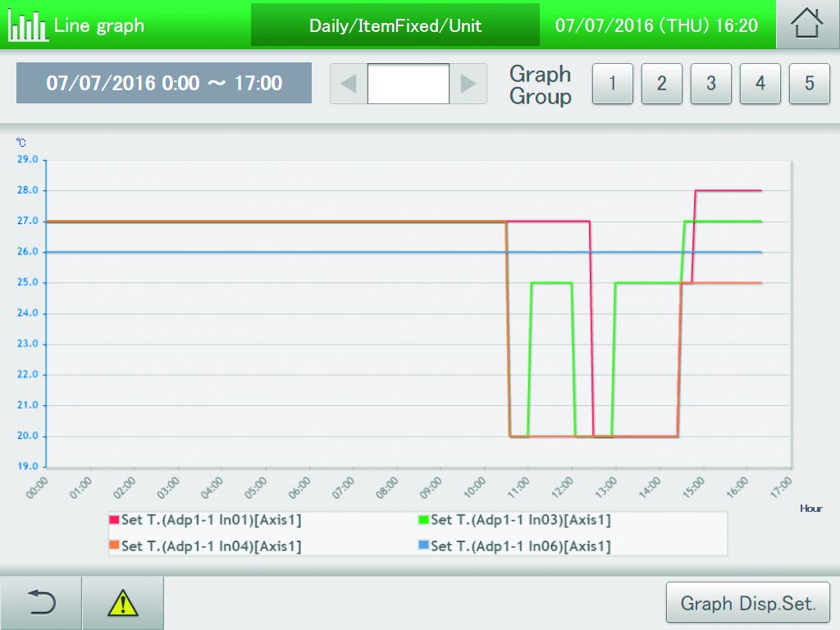The image size is (840, 630).
Task: Show Graph Group 4
Action: (x=760, y=84)
